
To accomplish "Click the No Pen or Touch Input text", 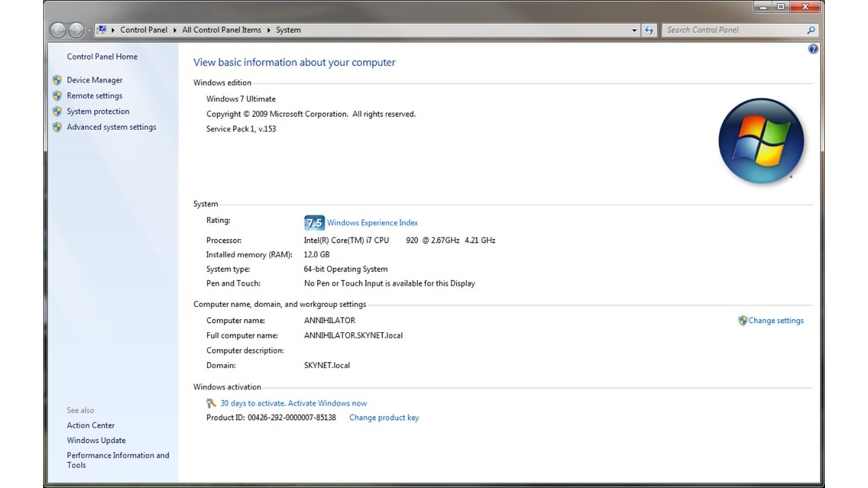I will point(389,283).
